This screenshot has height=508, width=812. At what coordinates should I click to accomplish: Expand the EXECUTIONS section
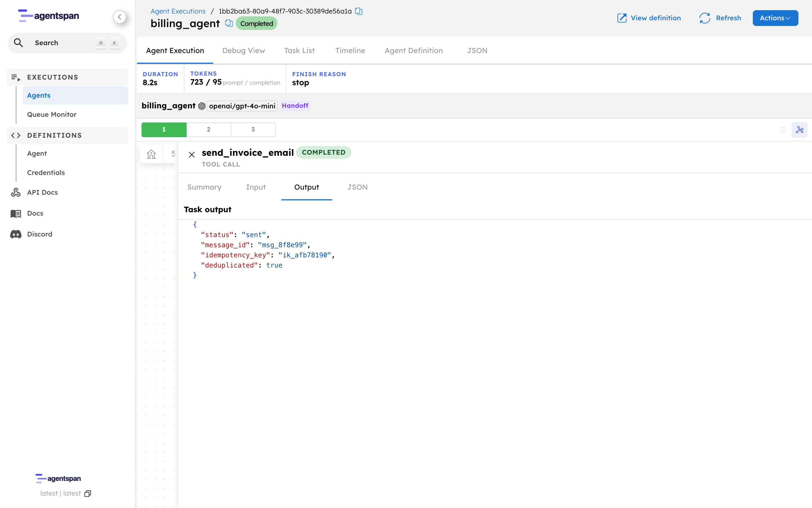tap(67, 77)
